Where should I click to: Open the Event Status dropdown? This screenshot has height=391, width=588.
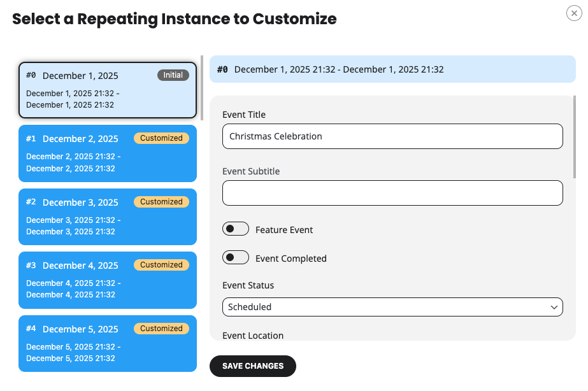click(x=392, y=307)
